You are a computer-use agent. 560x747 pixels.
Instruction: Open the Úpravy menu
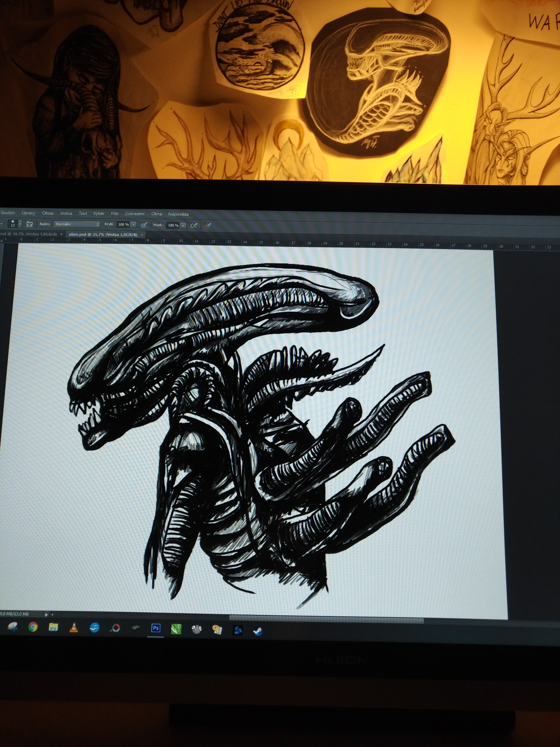tap(28, 213)
